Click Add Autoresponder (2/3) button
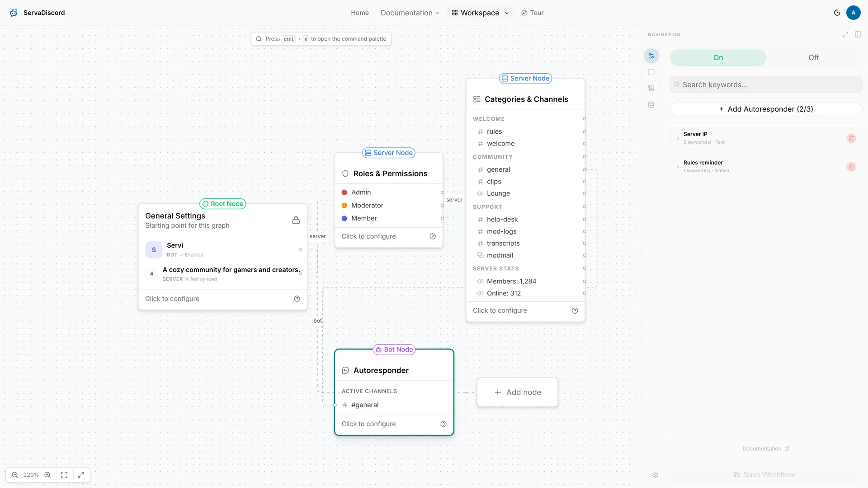 pyautogui.click(x=766, y=109)
